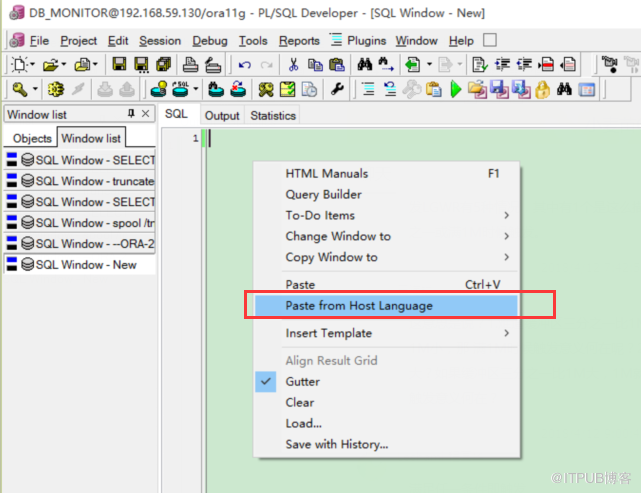This screenshot has width=641, height=493.
Task: Open the dropdown arrow beside Open folder icon
Action: 63,65
